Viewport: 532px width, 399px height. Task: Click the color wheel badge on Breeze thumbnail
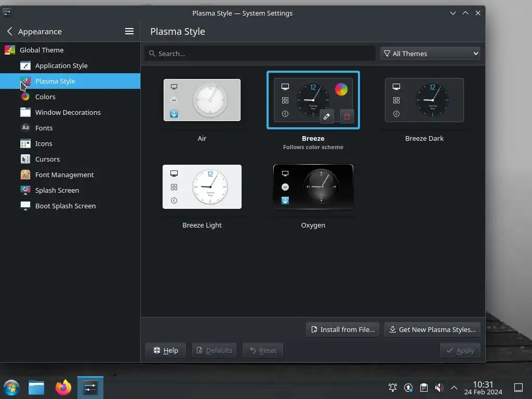[341, 89]
